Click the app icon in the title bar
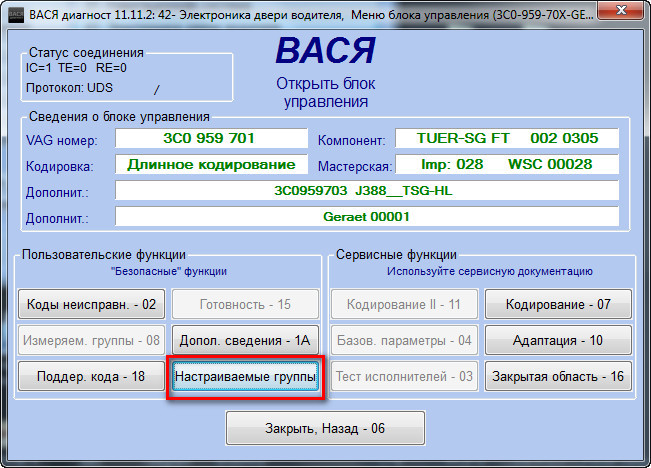This screenshot has width=651, height=468. point(13,11)
